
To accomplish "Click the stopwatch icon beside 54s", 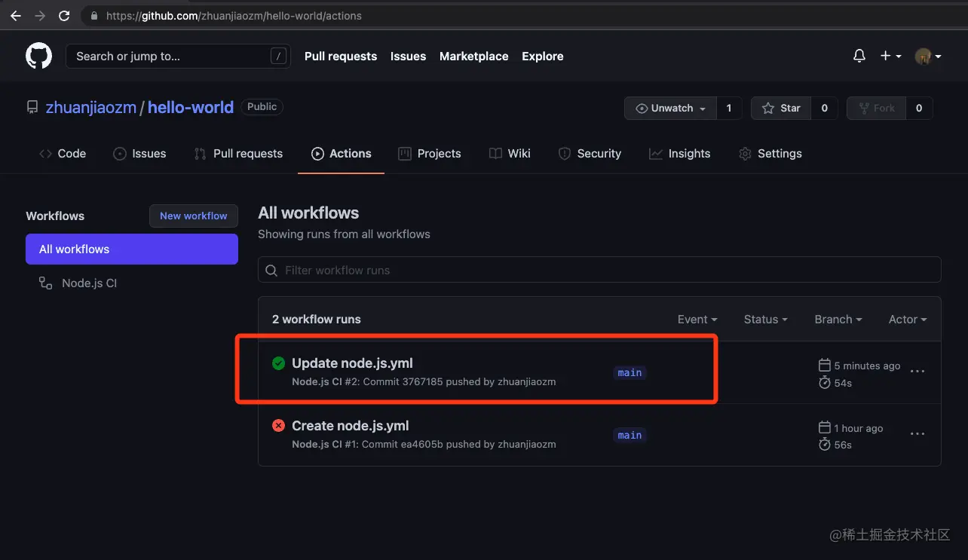I will pos(824,383).
